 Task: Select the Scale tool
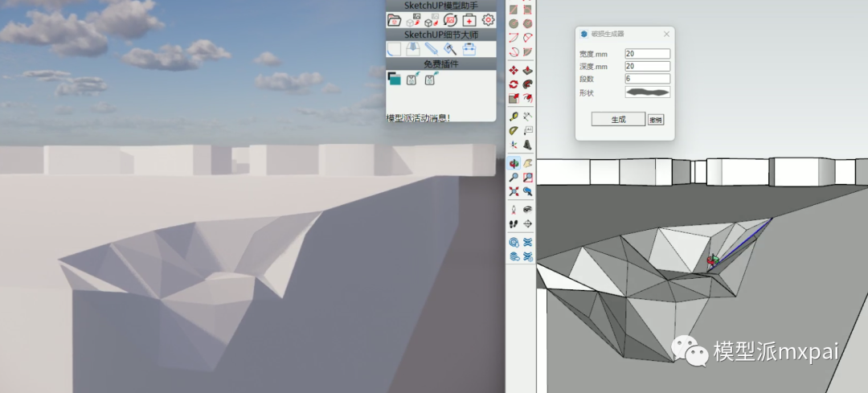point(513,98)
